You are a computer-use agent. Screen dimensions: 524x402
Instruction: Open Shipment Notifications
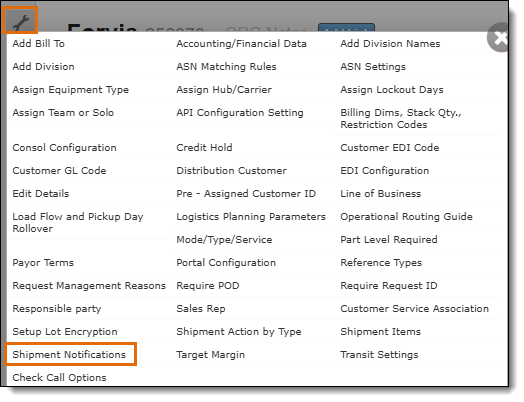69,355
